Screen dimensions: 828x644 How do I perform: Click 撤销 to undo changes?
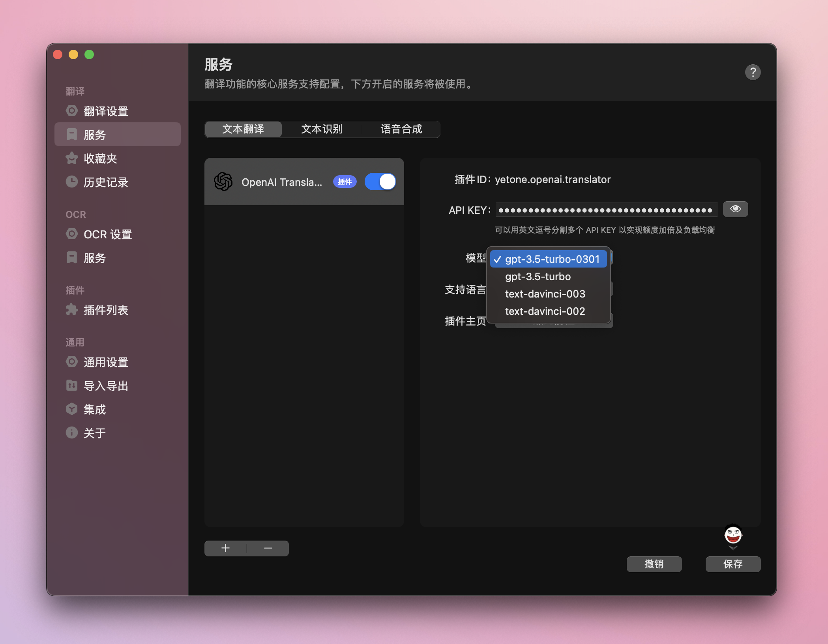pos(654,564)
